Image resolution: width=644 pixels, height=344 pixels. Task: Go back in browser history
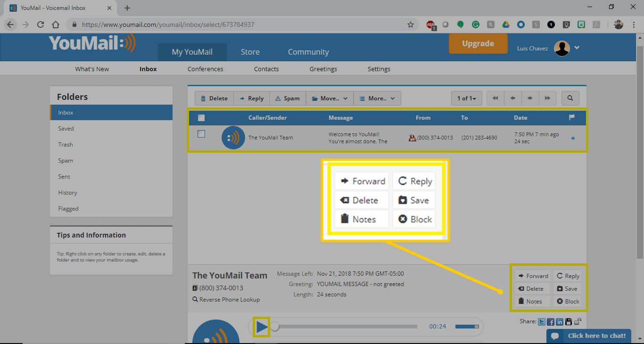tap(10, 25)
